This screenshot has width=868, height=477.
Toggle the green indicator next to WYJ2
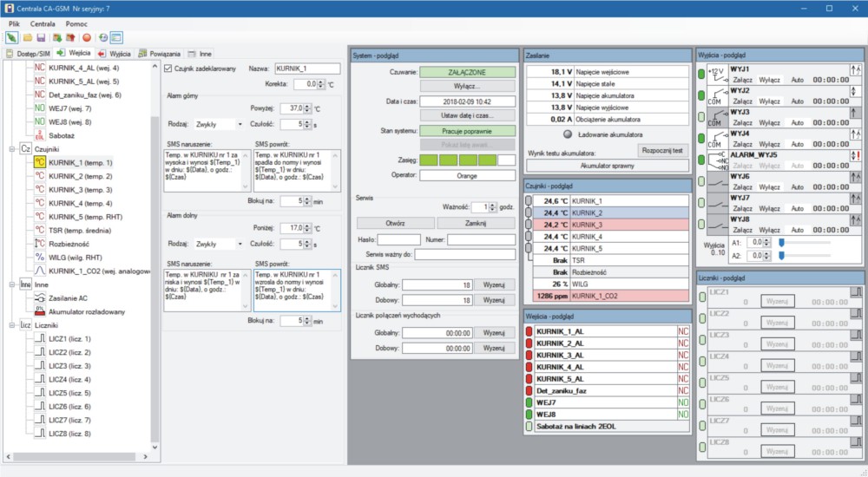click(x=702, y=95)
